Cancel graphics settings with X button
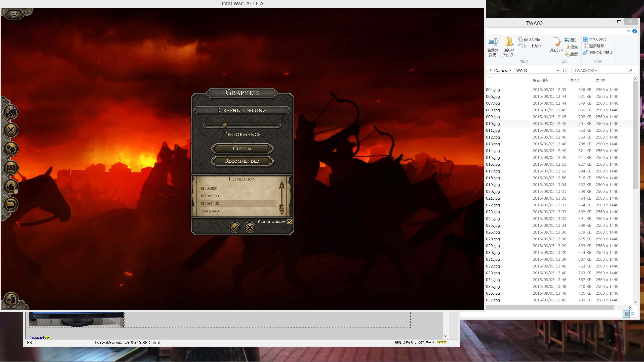The height and width of the screenshot is (362, 644). pos(250,228)
